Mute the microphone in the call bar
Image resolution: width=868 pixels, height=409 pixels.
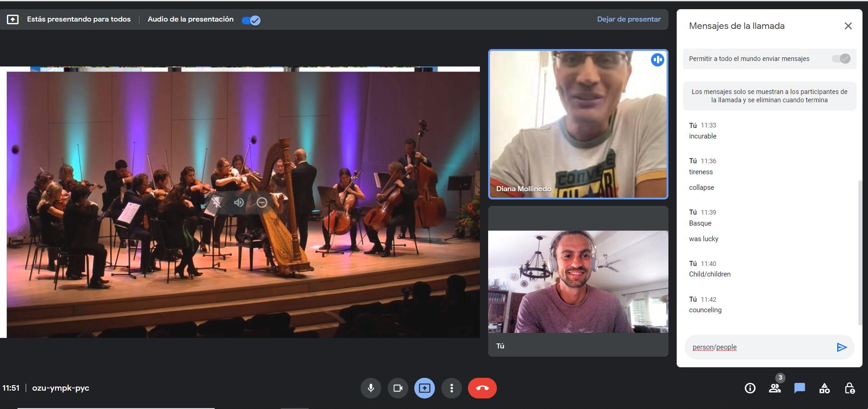tap(371, 388)
